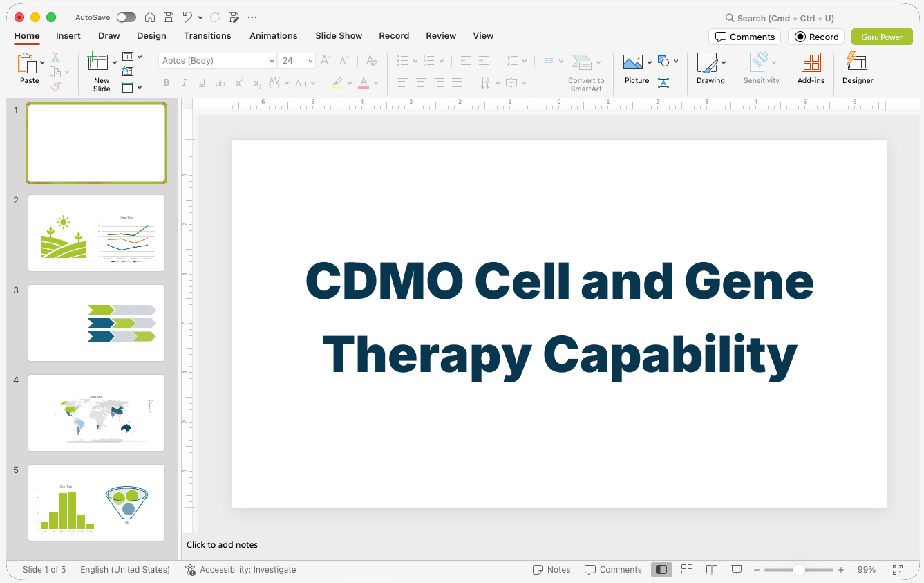Open the Draw tab

coord(109,35)
